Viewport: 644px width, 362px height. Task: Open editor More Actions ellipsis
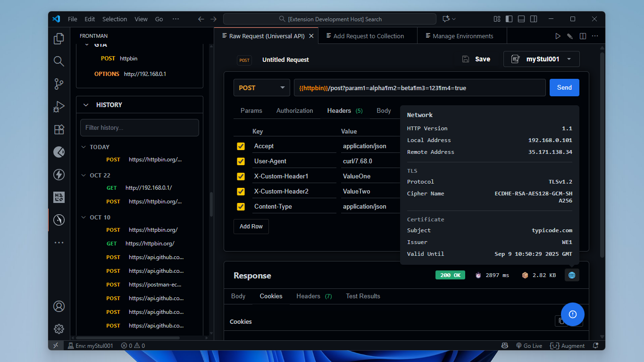595,36
